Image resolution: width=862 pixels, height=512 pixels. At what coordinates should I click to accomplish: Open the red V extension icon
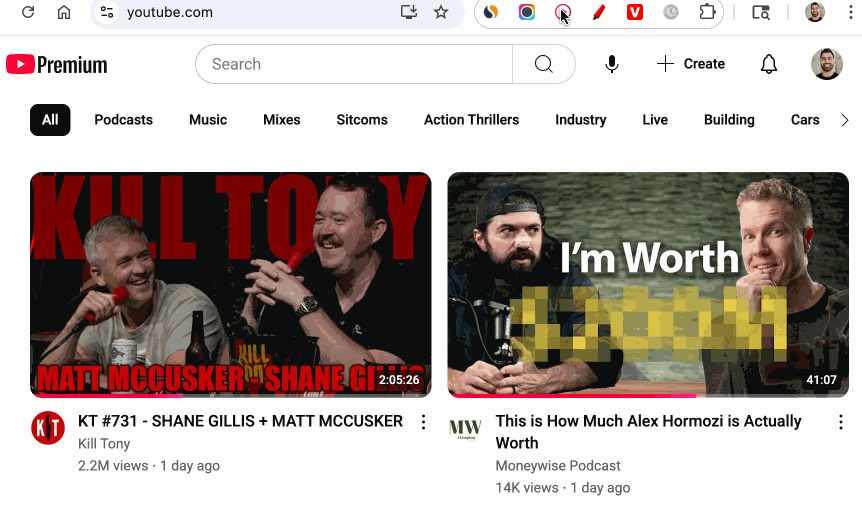635,12
